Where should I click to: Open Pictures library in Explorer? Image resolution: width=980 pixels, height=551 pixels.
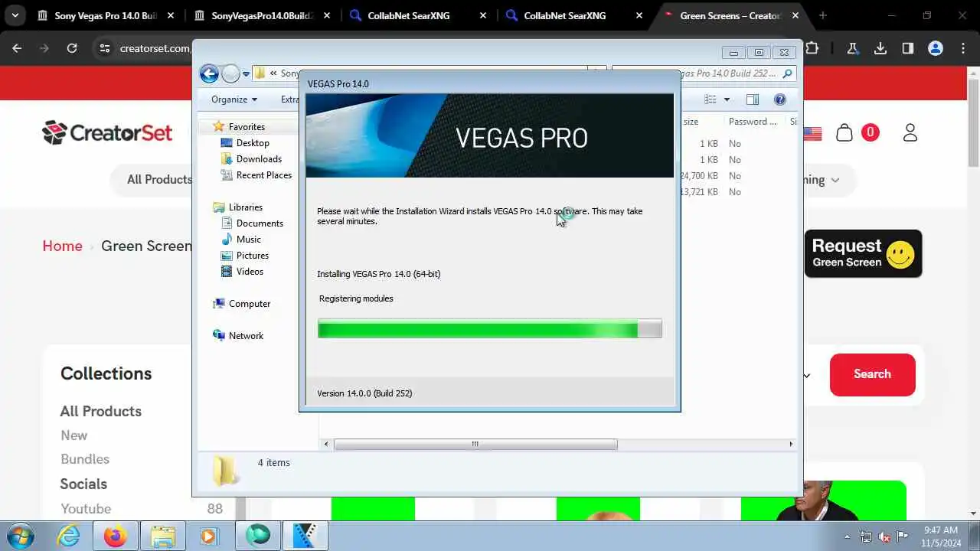tap(252, 256)
